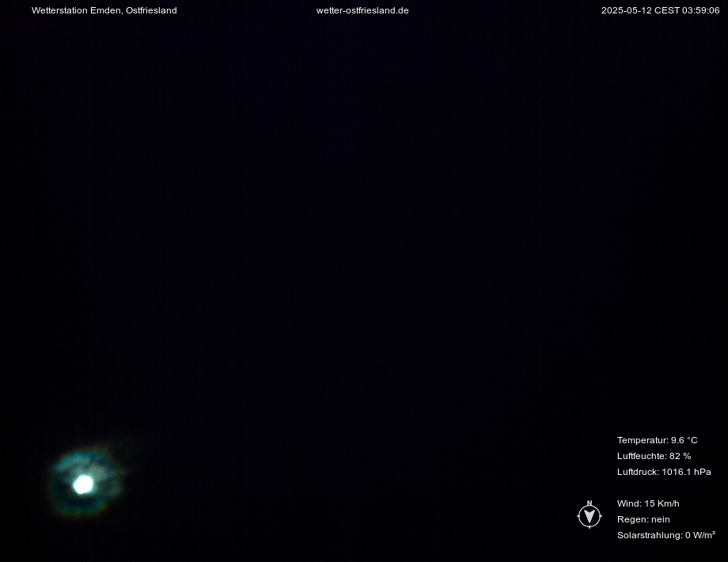Select the Luftfeuchte: 82 % reading
The width and height of the screenshot is (728, 562).
[654, 456]
